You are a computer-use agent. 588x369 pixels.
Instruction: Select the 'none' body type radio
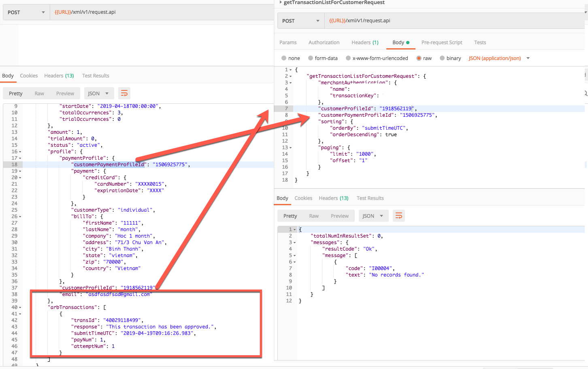(284, 58)
